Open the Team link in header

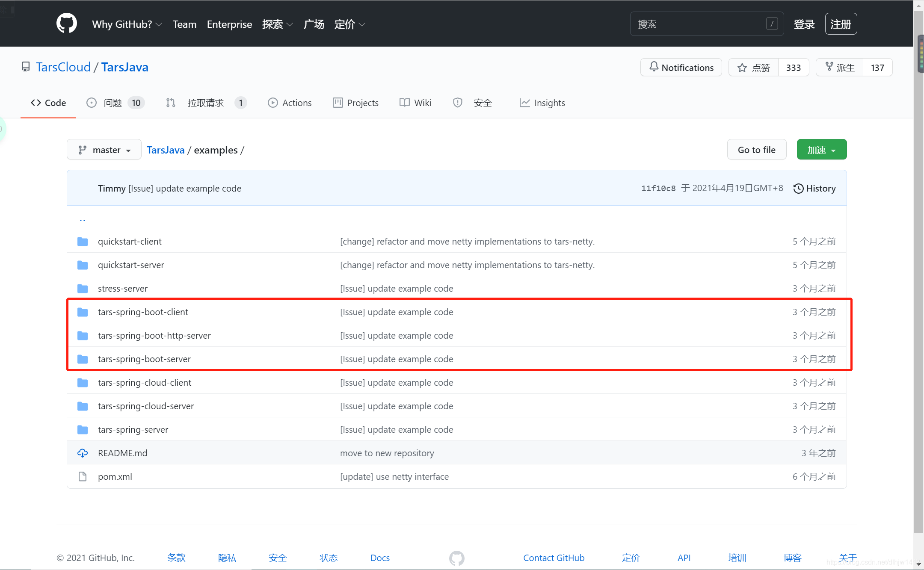click(x=185, y=24)
